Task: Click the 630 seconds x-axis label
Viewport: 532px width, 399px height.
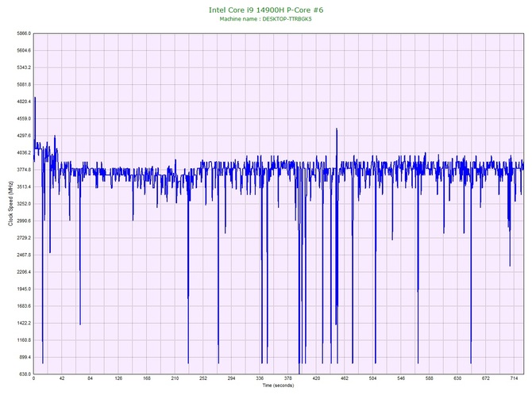Action: click(x=457, y=378)
